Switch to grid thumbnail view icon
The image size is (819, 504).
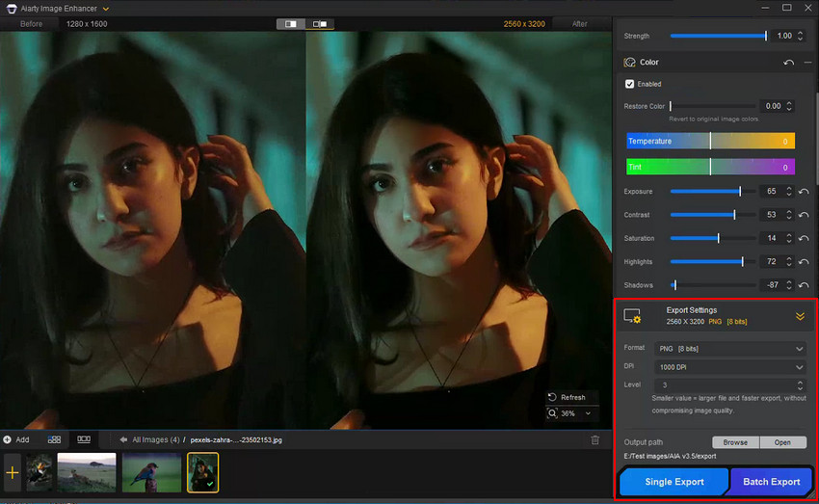[55, 439]
